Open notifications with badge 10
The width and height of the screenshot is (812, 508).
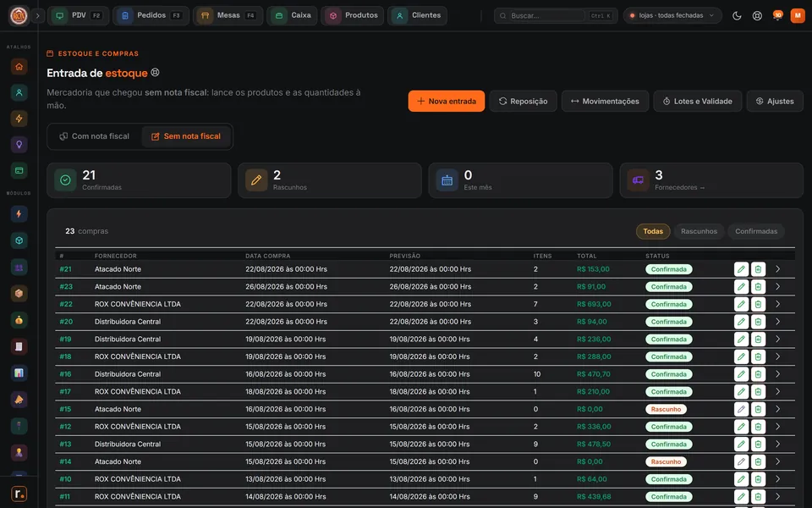tap(777, 15)
